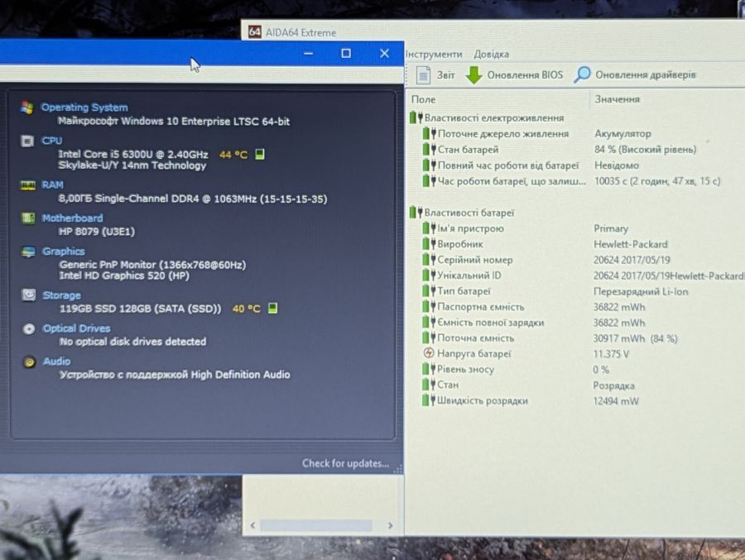This screenshot has width=745, height=560.
Task: Click the battery icon beside Виробник row
Action: pyautogui.click(x=429, y=244)
